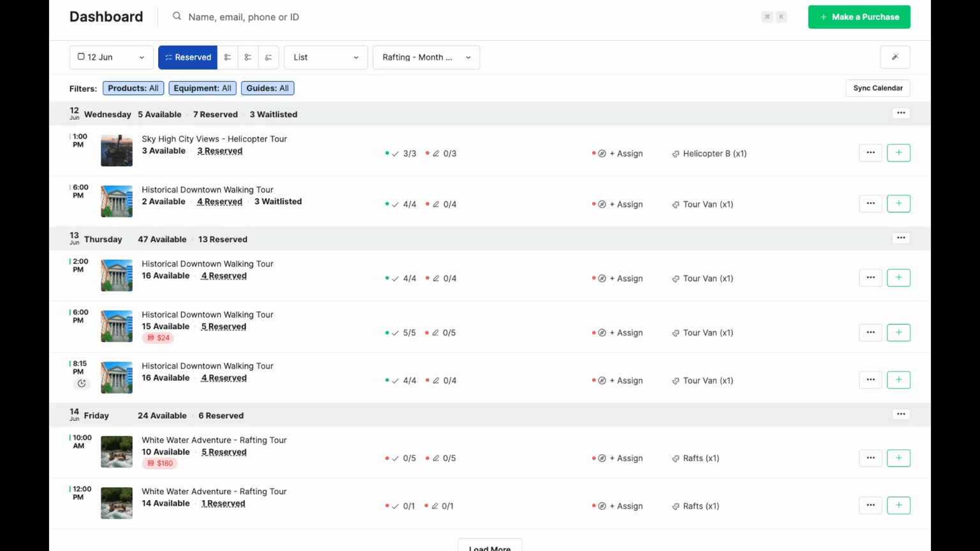Image resolution: width=980 pixels, height=551 pixels.
Task: Click the guide compass icon next to Assign
Action: (x=602, y=153)
